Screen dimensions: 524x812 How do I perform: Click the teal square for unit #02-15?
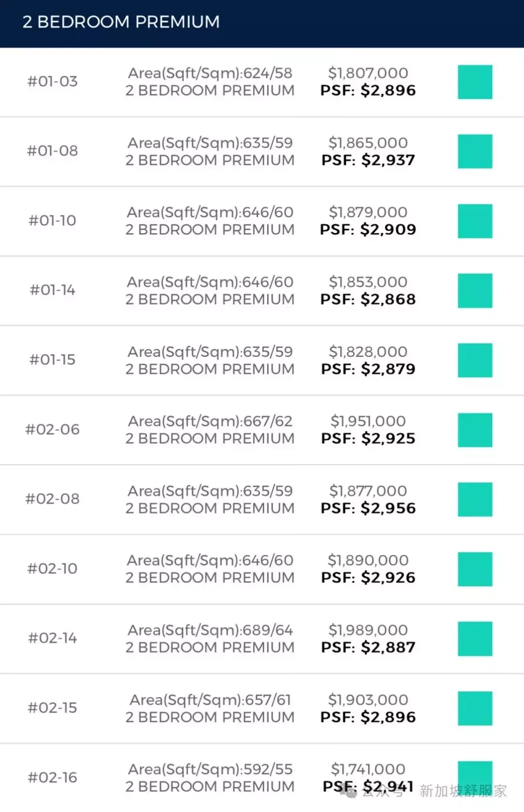click(x=475, y=708)
